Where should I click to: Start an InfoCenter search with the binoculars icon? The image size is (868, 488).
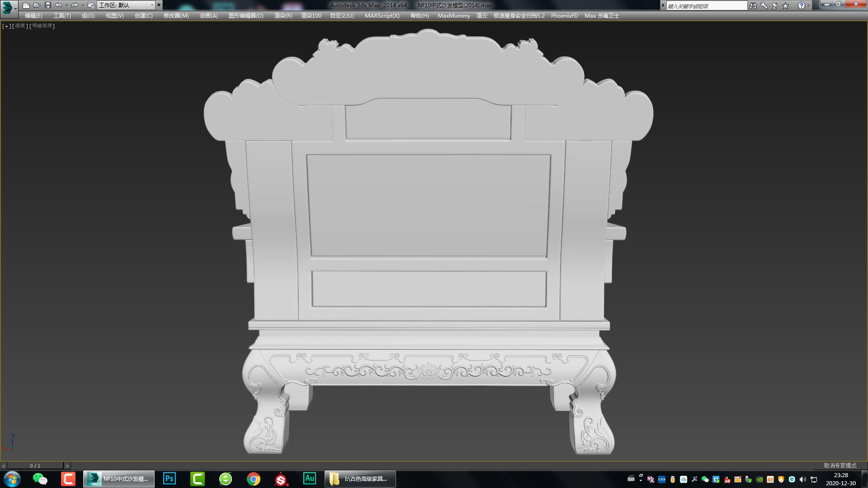point(753,5)
